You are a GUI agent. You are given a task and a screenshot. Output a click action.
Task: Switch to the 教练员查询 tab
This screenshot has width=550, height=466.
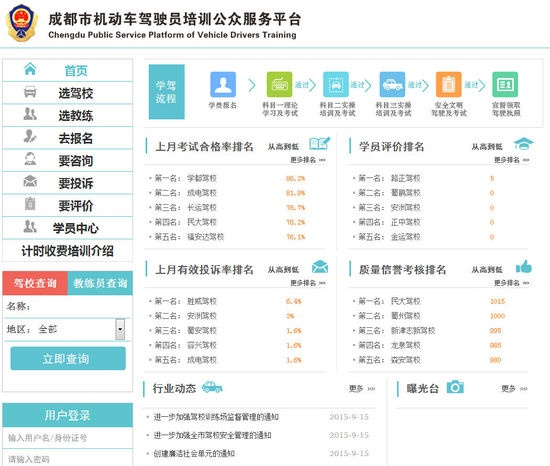(100, 283)
